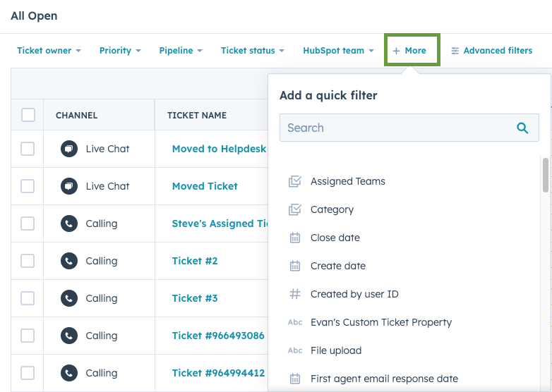Check the box for Moved to Helpdesk ticket
This screenshot has width=552, height=392.
coord(28,149)
